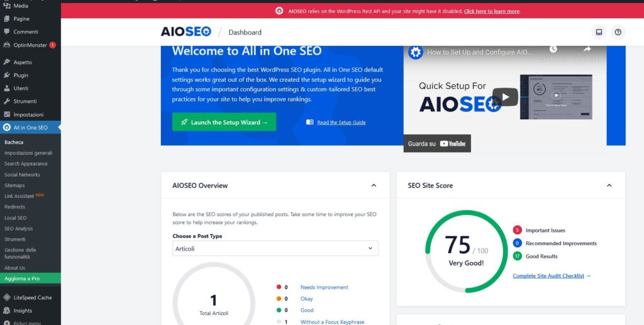
Task: Open Redirects submenu item
Action: [15, 207]
